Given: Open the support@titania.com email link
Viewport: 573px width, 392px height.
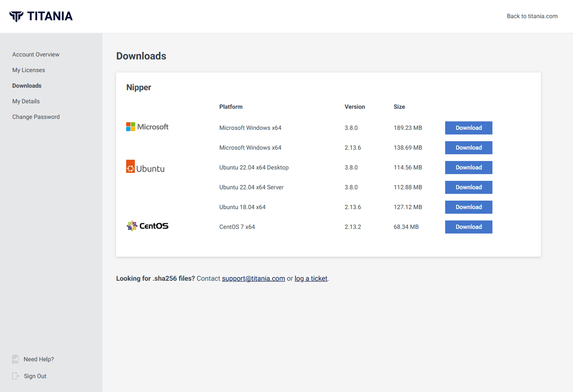Looking at the screenshot, I should pos(254,279).
